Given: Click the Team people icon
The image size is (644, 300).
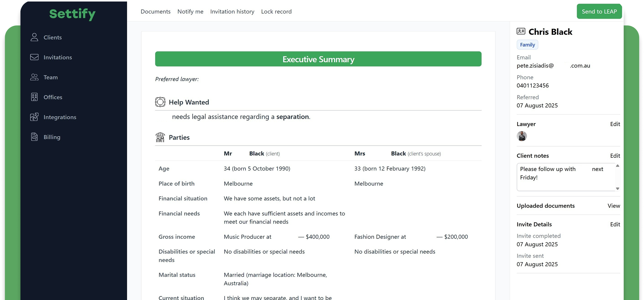Looking at the screenshot, I should (x=34, y=77).
